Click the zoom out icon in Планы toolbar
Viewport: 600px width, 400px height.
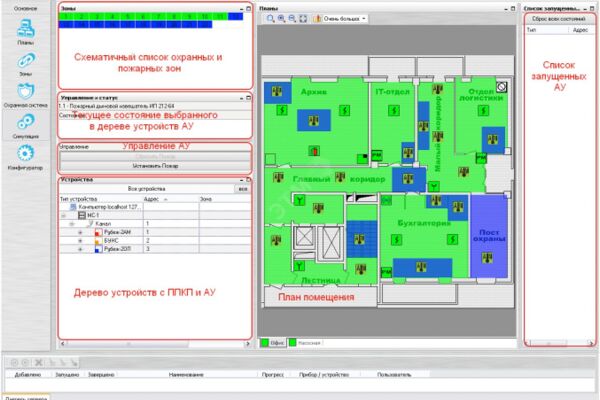292,18
